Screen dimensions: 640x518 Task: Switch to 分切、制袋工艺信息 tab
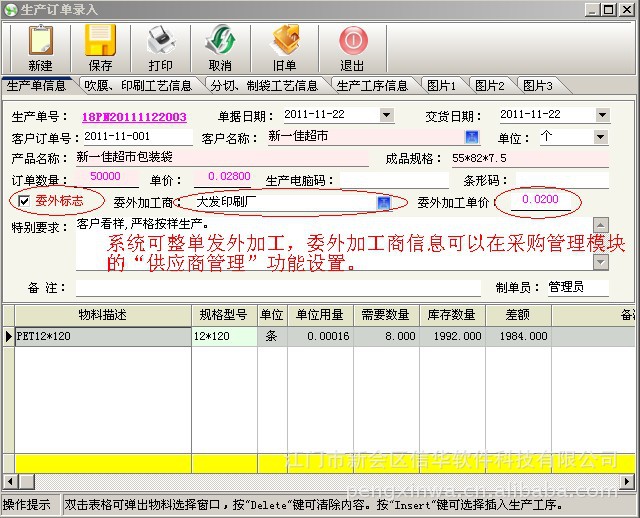pyautogui.click(x=264, y=86)
